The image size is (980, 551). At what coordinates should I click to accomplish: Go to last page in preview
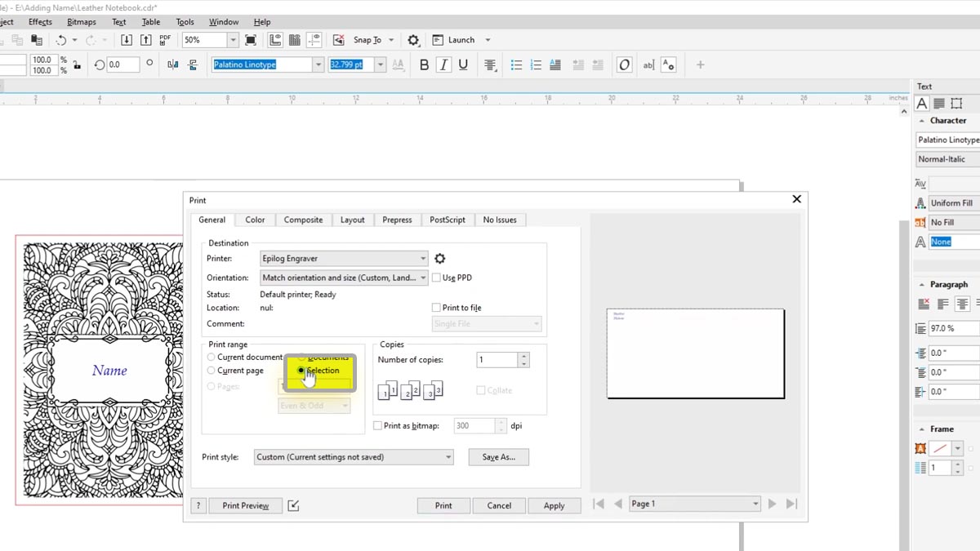(791, 504)
